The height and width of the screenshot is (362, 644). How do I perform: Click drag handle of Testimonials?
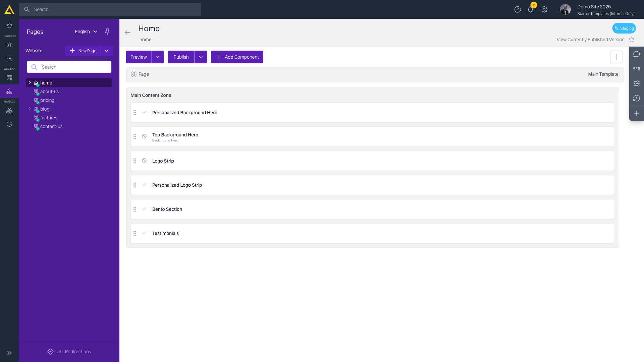click(x=135, y=233)
